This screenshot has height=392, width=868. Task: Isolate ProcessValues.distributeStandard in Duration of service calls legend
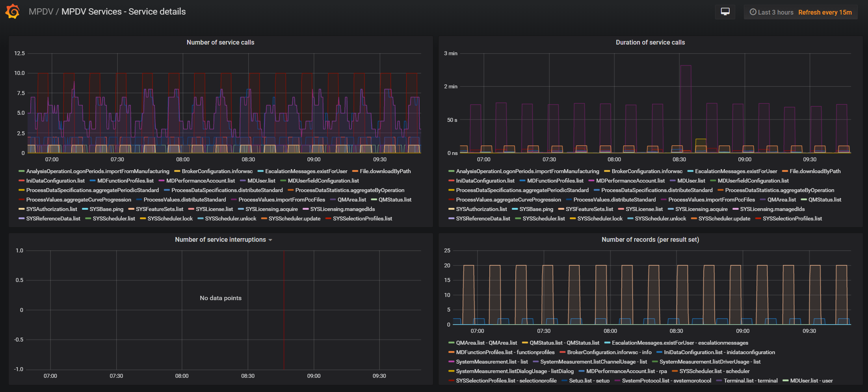[x=615, y=200]
